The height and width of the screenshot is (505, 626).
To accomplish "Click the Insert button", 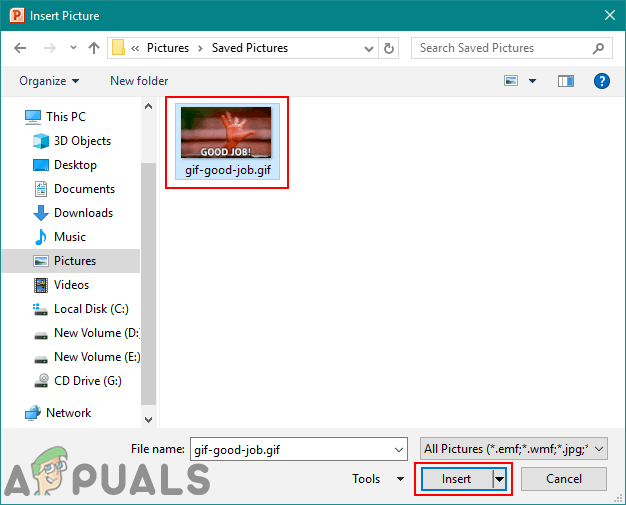I will [456, 479].
